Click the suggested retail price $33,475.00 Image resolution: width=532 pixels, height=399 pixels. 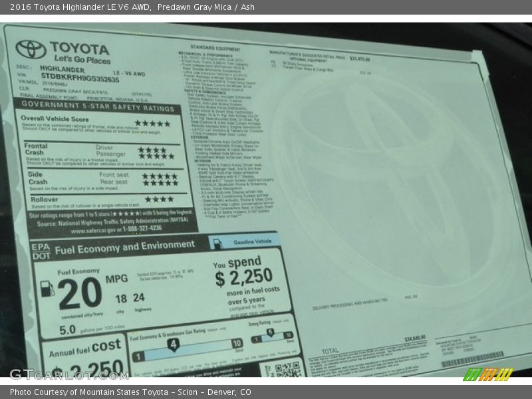(360, 59)
